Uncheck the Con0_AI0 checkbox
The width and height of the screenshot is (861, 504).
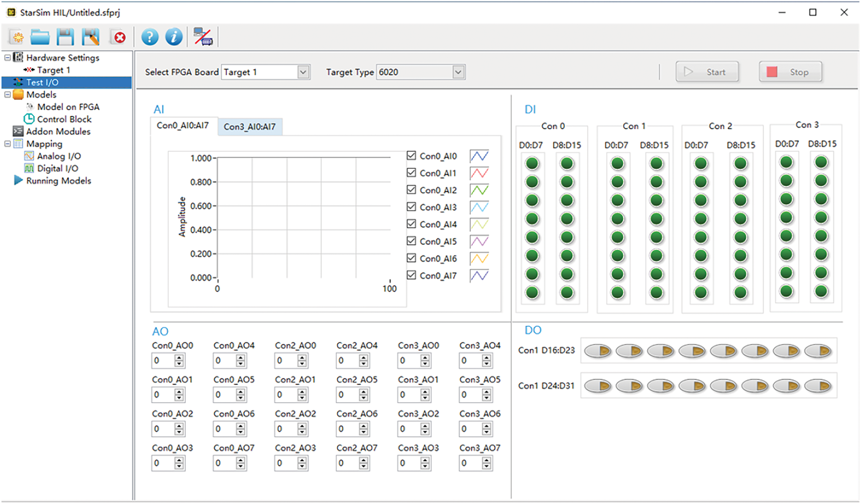tap(411, 156)
